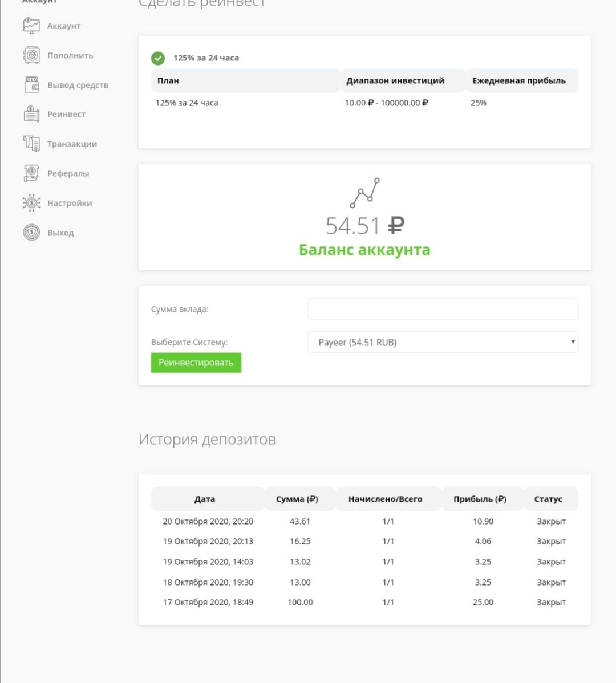Click the 20 Октября 2020, 20:20 date cell
Viewport: 616px width, 683px height.
coord(208,522)
